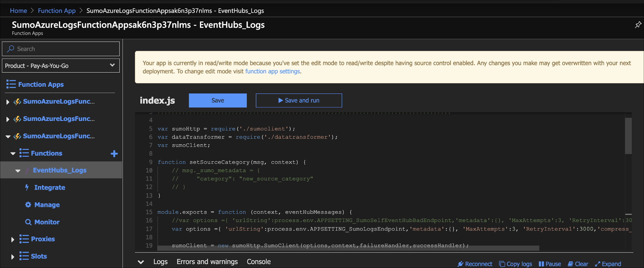Image resolution: width=644 pixels, height=268 pixels.
Task: Expand the Proxies tree node
Action: (x=13, y=239)
